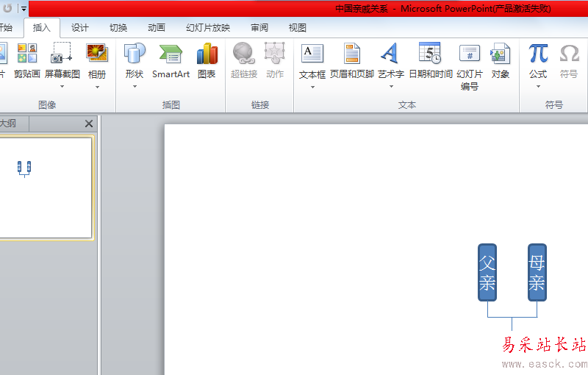Click the 动作 action icon
The image size is (588, 375).
point(275,53)
